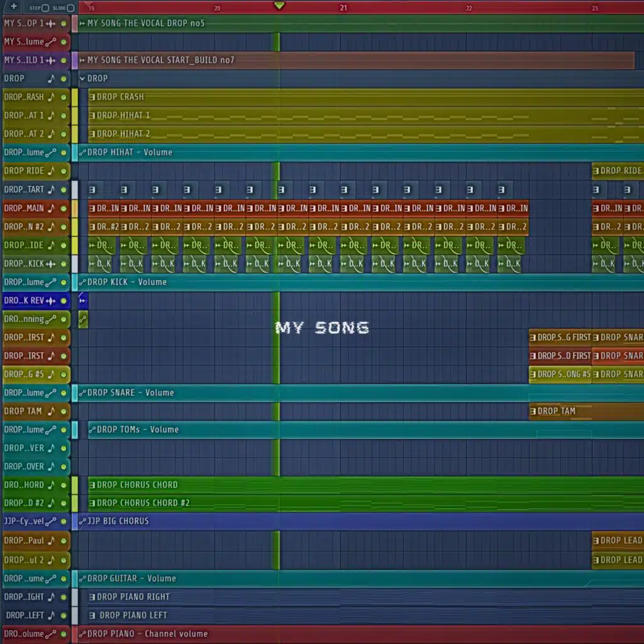The height and width of the screenshot is (644, 644).
Task: Click waveform icon on DROP..KICK track
Action: tap(52, 264)
